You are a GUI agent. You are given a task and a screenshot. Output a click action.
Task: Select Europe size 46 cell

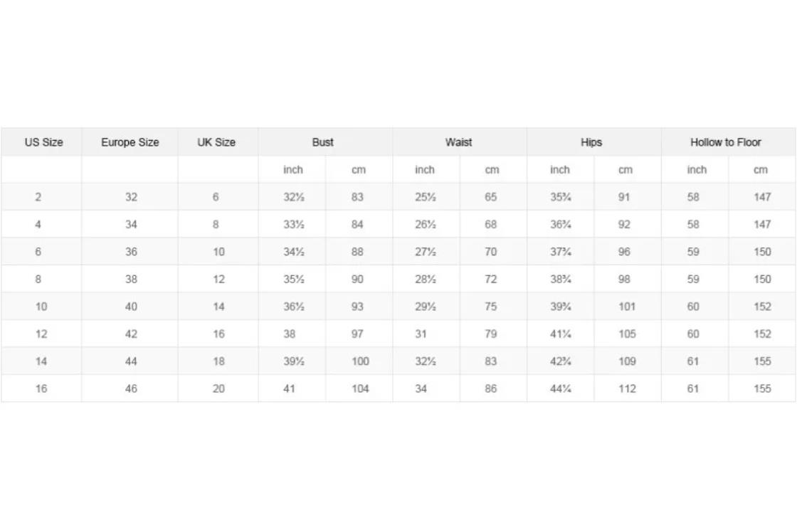[x=130, y=389]
